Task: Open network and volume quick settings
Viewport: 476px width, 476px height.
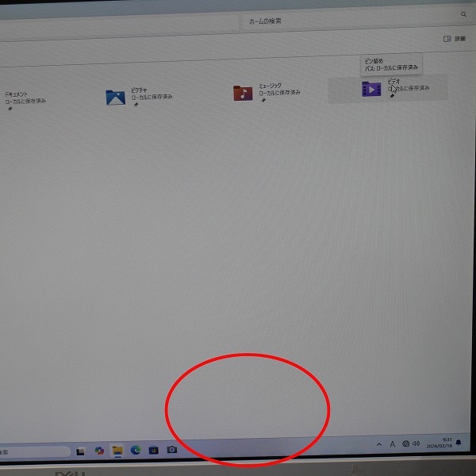Action: point(411,443)
